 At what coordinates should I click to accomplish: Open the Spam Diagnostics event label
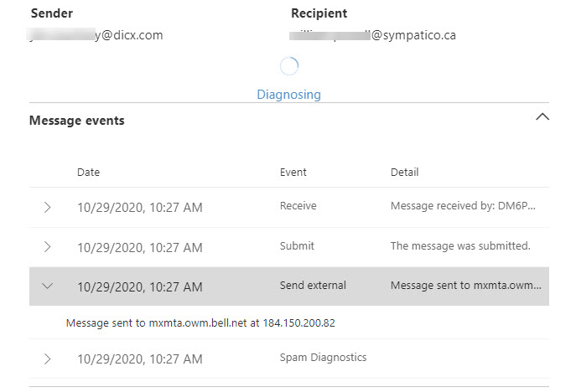click(323, 358)
